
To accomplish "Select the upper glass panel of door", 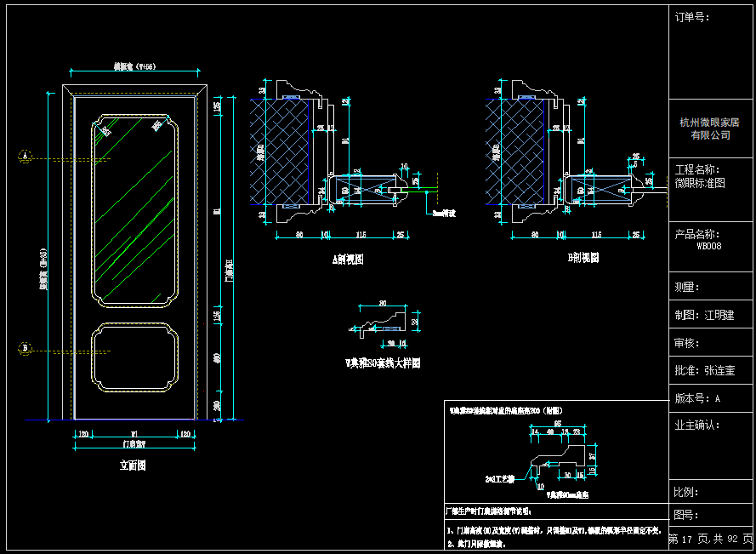I will 134,210.
